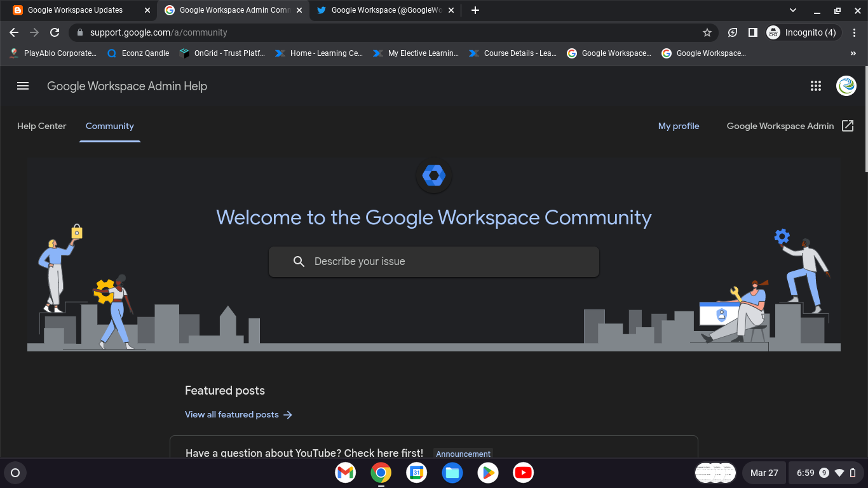Open the OnGrid - Trust Platf... bookmark
Screen dimensions: 868x488
pos(222,53)
